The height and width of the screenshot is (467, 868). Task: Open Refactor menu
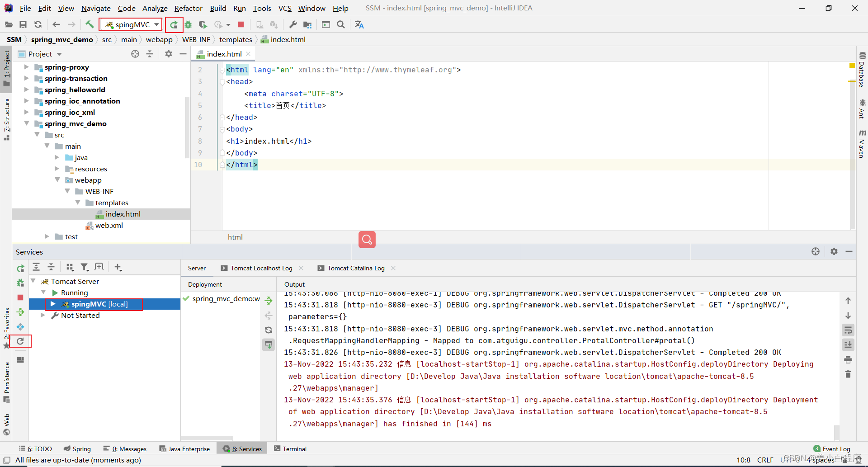click(188, 8)
